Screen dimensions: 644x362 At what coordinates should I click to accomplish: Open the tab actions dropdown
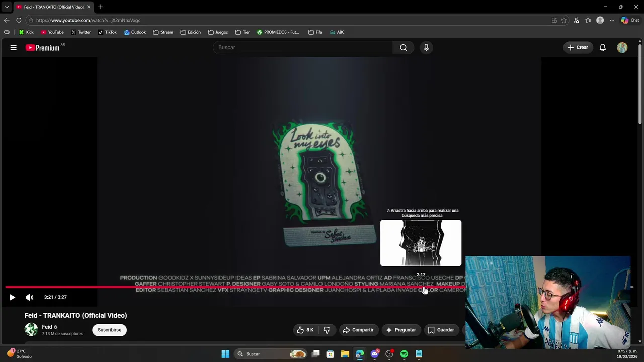[x=6, y=7]
